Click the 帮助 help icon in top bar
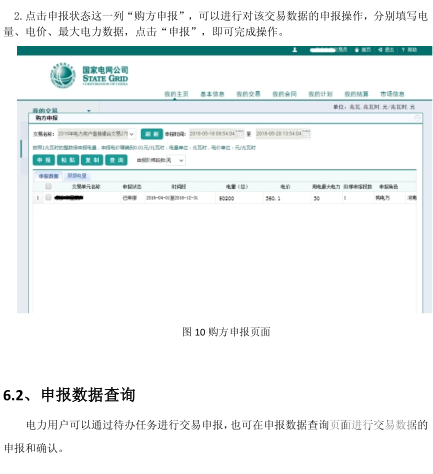This screenshot has height=474, width=433. click(403, 50)
